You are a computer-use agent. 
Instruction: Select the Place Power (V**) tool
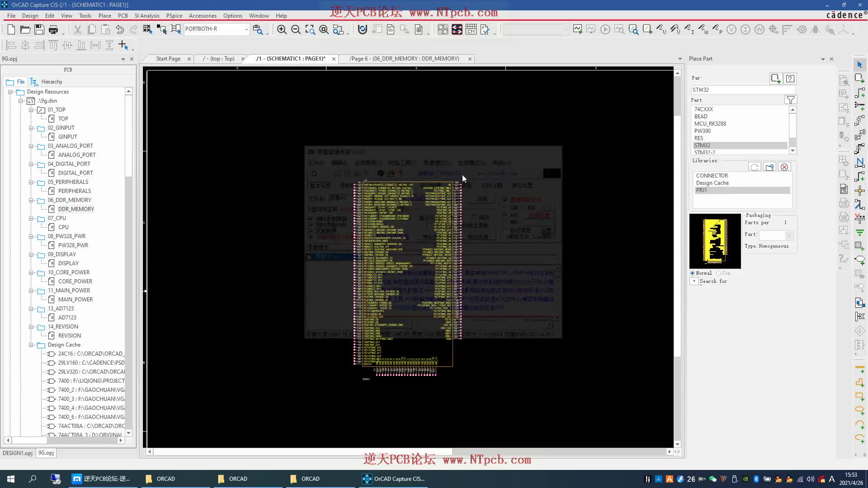click(860, 218)
